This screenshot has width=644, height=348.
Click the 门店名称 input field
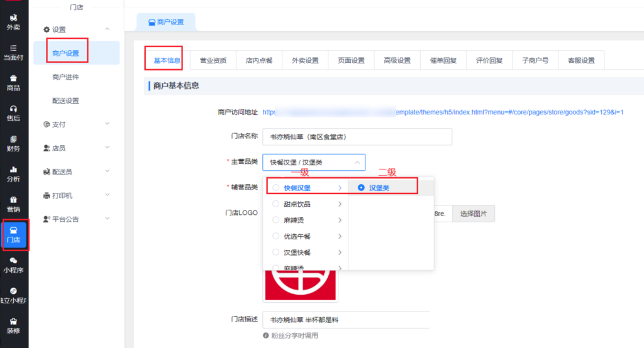[x=357, y=136]
